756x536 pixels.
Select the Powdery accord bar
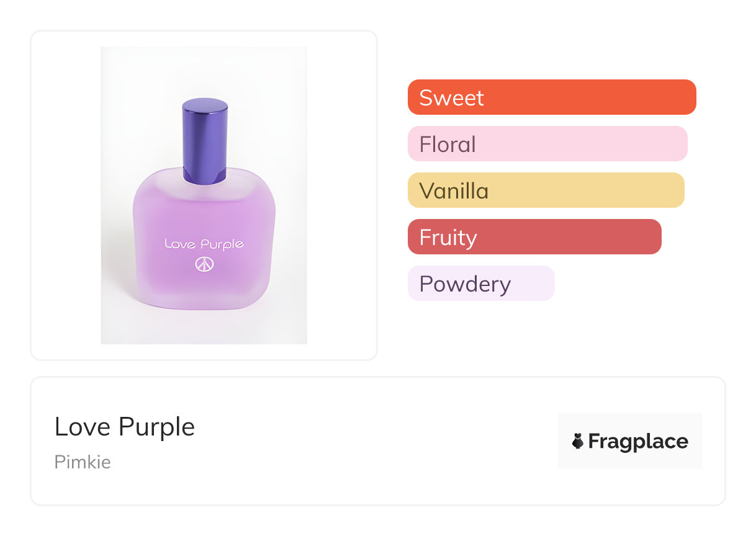[x=480, y=284]
